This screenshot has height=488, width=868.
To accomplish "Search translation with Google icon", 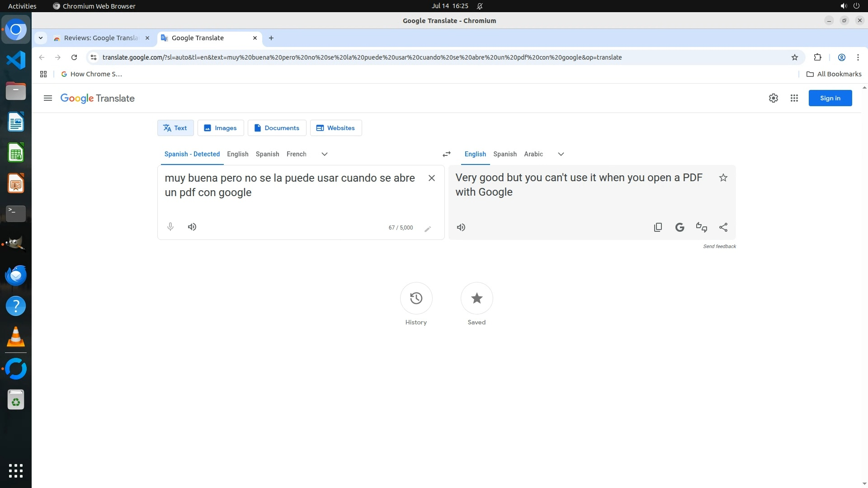I will tap(679, 227).
